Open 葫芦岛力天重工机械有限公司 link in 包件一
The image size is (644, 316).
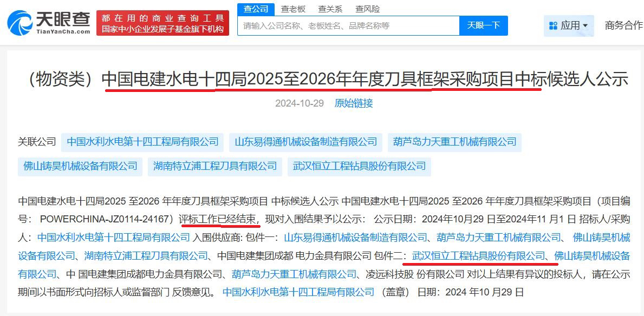click(x=499, y=237)
